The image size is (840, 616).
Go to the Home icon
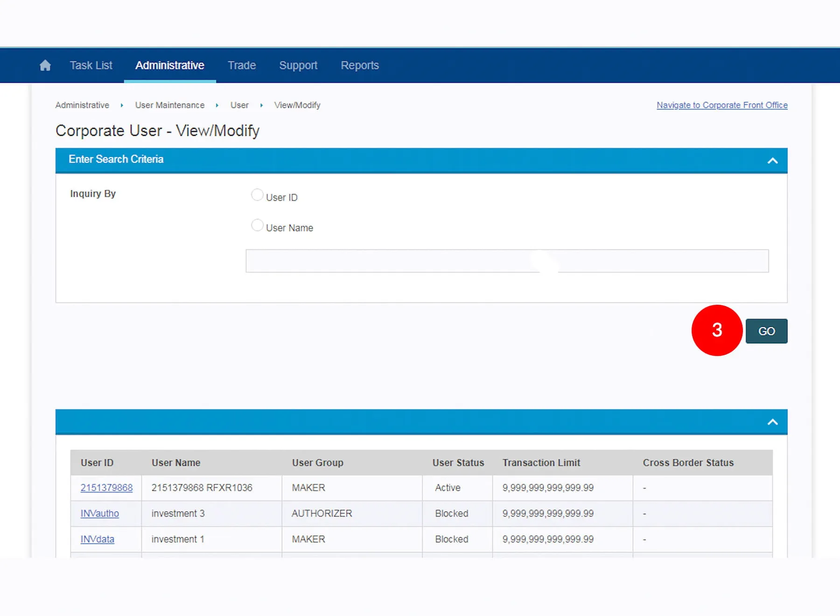click(x=45, y=65)
